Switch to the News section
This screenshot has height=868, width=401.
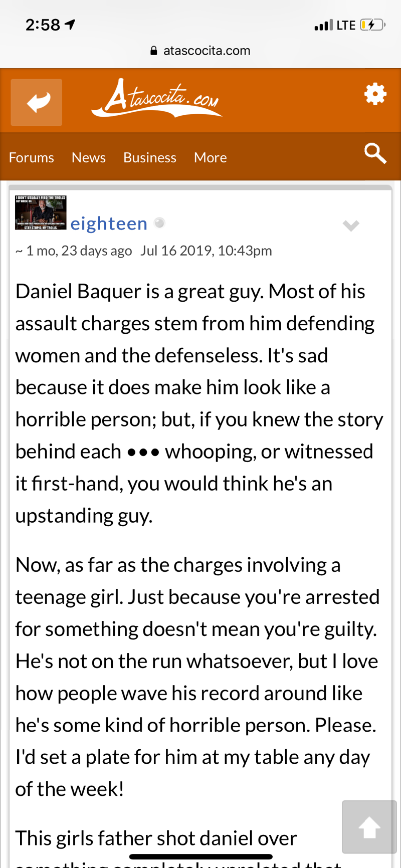(88, 157)
